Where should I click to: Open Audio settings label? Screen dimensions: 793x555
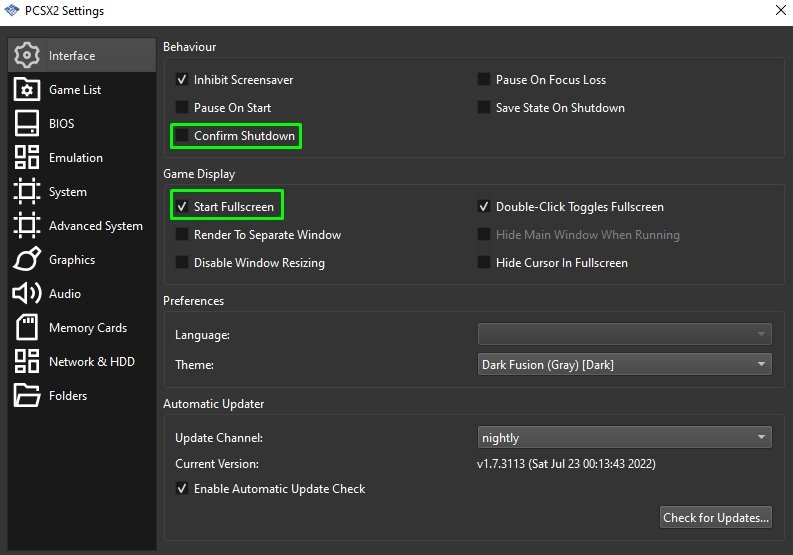pos(65,293)
